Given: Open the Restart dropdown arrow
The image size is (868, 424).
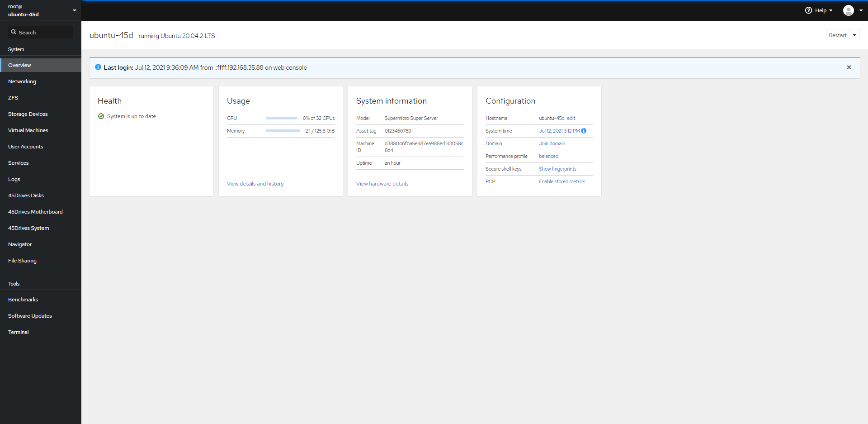Looking at the screenshot, I should point(855,35).
